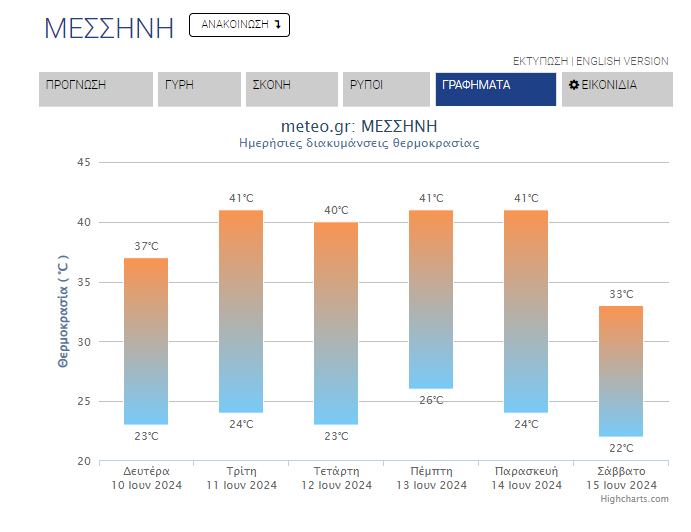The width and height of the screenshot is (691, 532).
Task: Click the 45 value on y-axis
Action: [x=84, y=163]
